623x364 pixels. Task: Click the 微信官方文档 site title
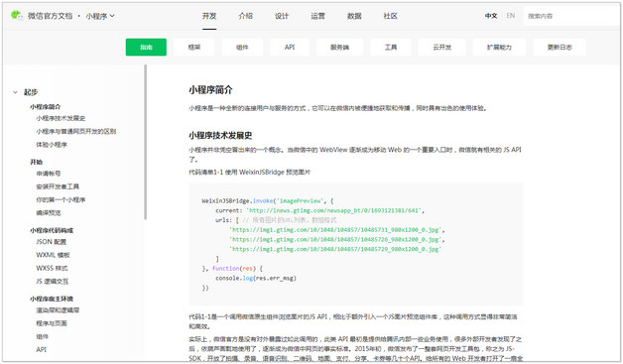pos(50,16)
